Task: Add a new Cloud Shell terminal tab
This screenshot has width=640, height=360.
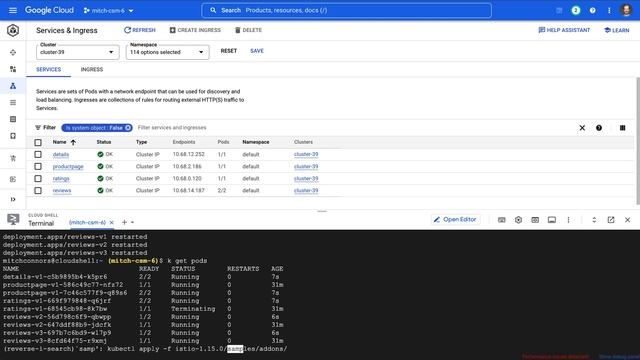Action: [x=124, y=222]
